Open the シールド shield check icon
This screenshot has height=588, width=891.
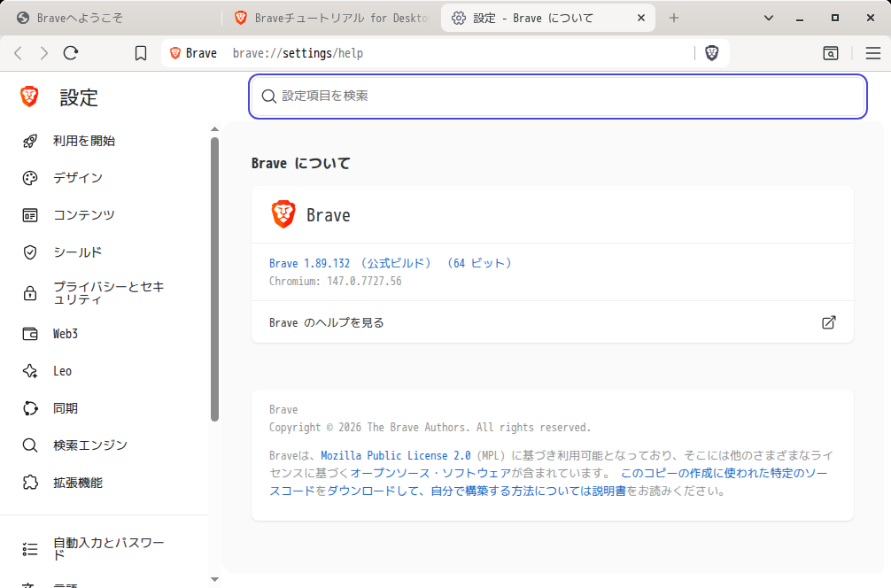[30, 252]
